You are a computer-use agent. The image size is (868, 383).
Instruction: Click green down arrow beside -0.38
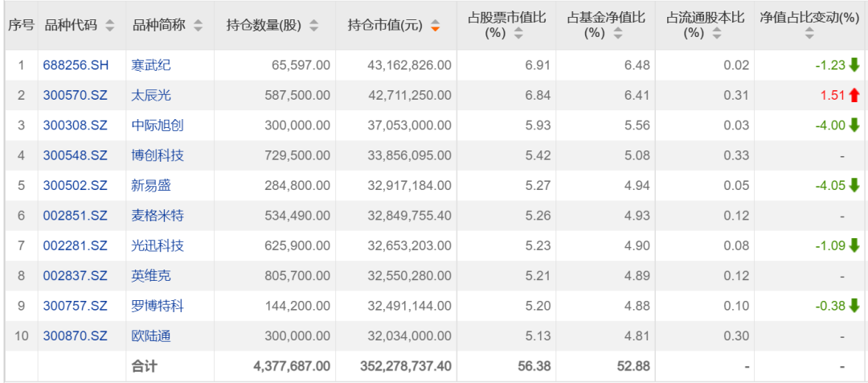[x=854, y=306]
